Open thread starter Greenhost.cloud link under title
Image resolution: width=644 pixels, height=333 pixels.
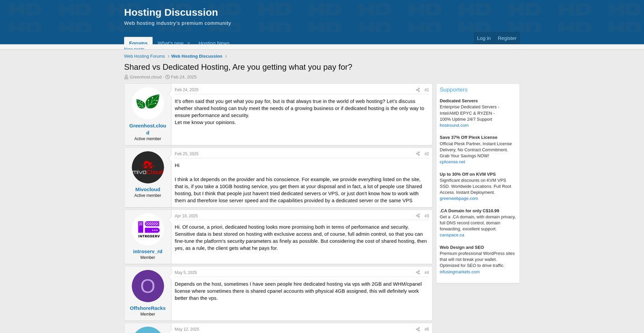click(x=145, y=77)
